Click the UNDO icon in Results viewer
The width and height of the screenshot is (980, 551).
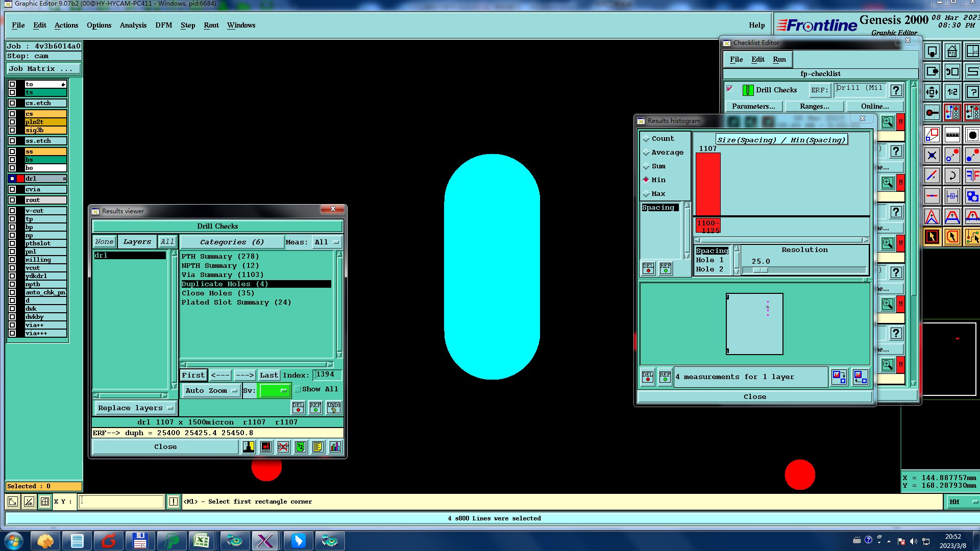tap(334, 407)
